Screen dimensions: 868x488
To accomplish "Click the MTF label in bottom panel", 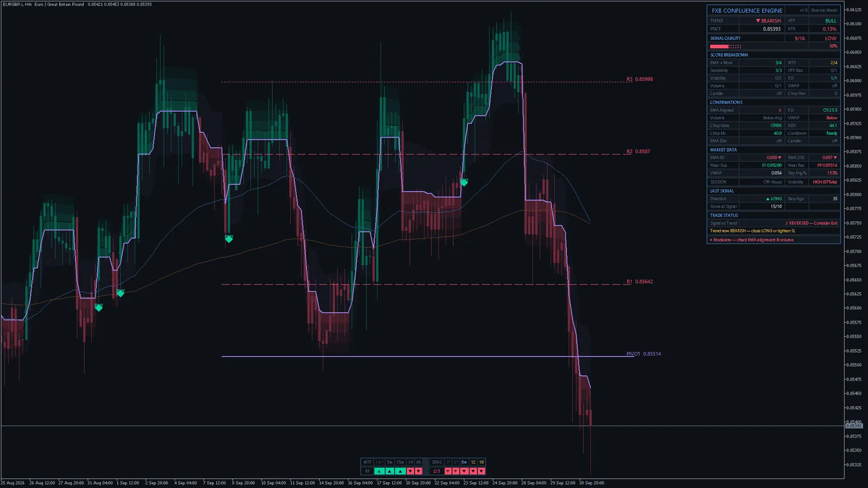I will [367, 462].
